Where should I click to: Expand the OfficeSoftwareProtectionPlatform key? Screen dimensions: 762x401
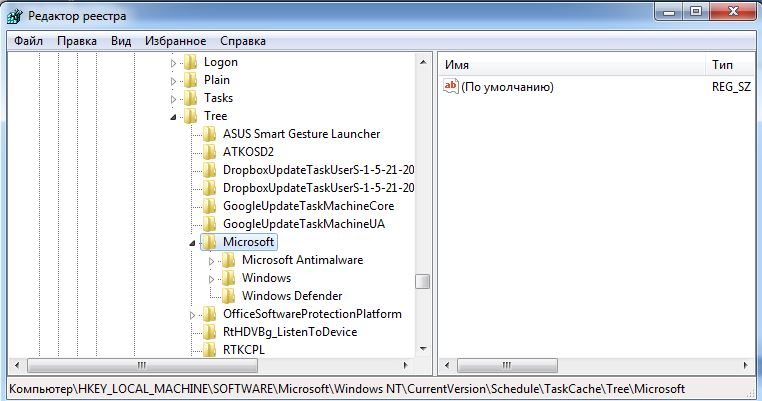[192, 315]
